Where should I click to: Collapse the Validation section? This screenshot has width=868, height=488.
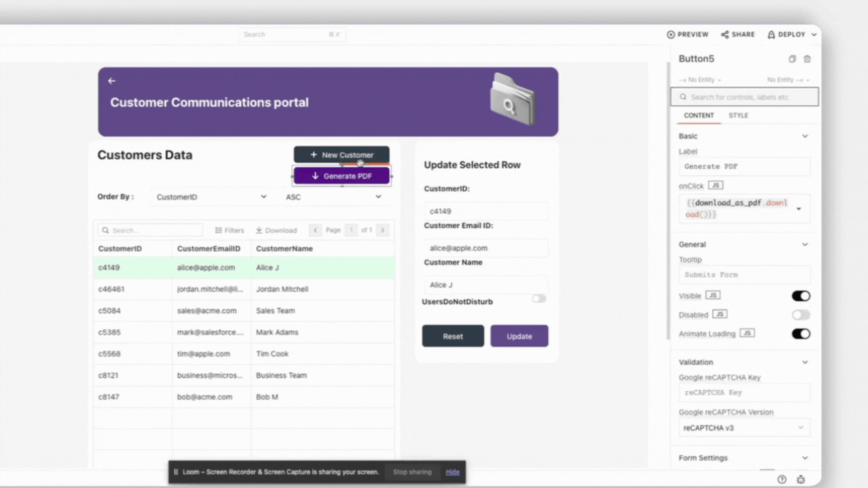[x=805, y=362]
